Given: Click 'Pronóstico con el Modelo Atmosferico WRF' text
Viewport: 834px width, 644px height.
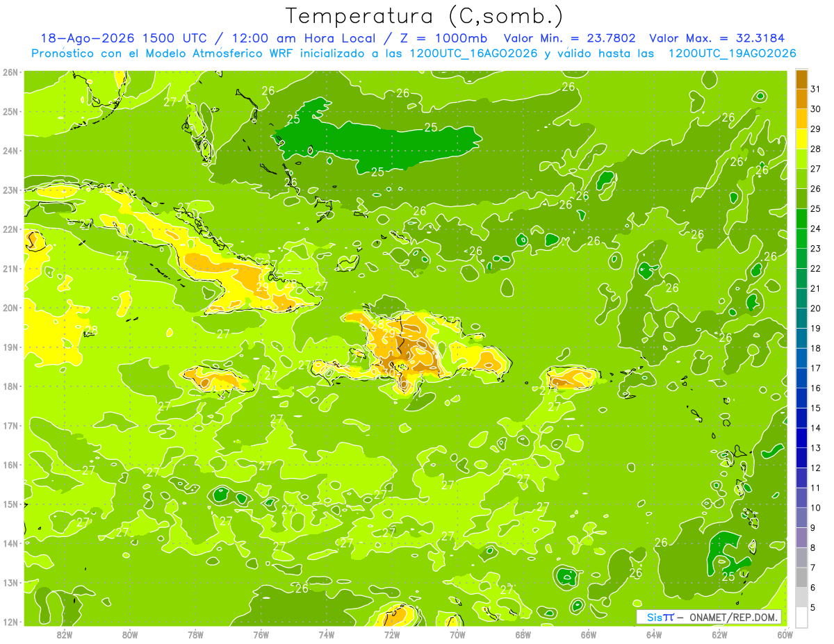Looking at the screenshot, I should (x=163, y=53).
